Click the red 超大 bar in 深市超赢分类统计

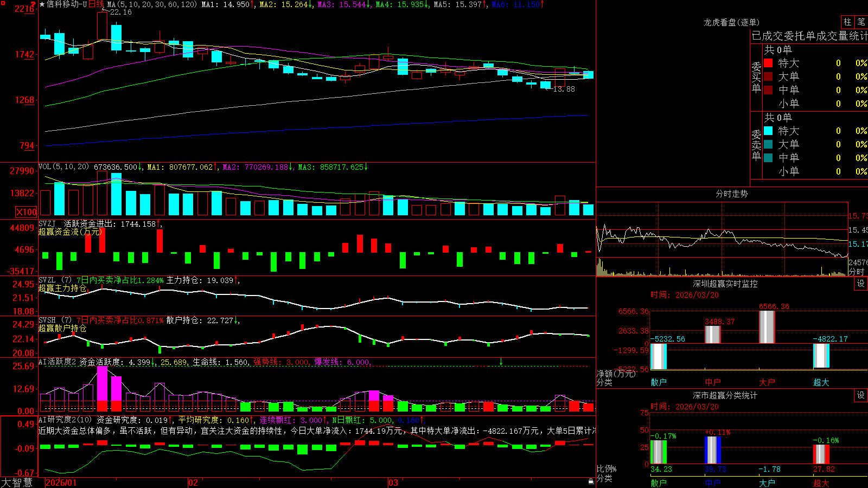(821, 454)
